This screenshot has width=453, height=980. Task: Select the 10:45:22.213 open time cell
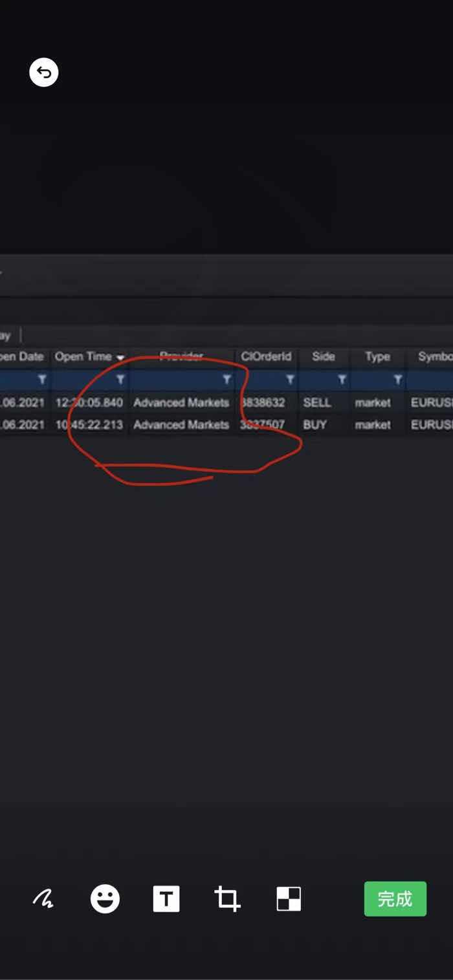89,424
